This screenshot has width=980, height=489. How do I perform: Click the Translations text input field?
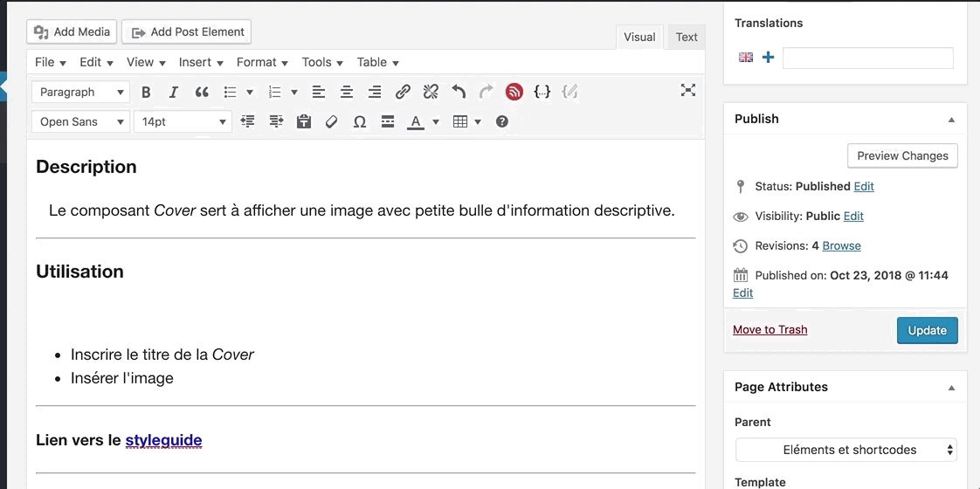867,58
